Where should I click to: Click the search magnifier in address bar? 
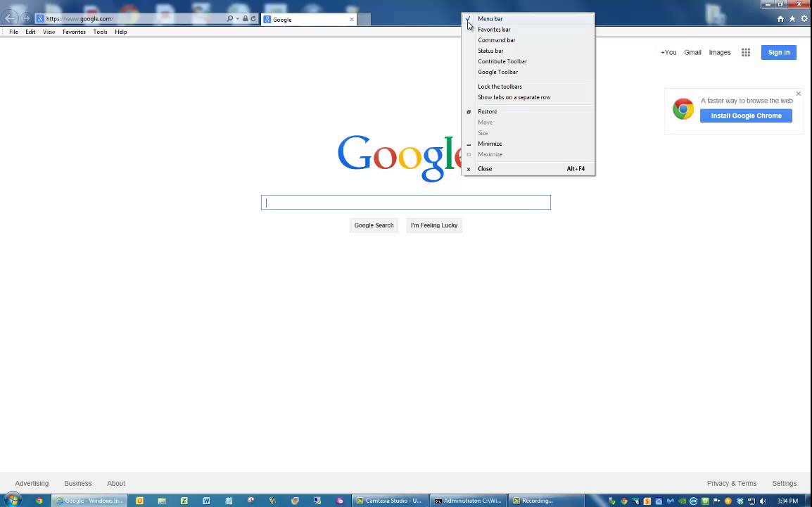230,19
